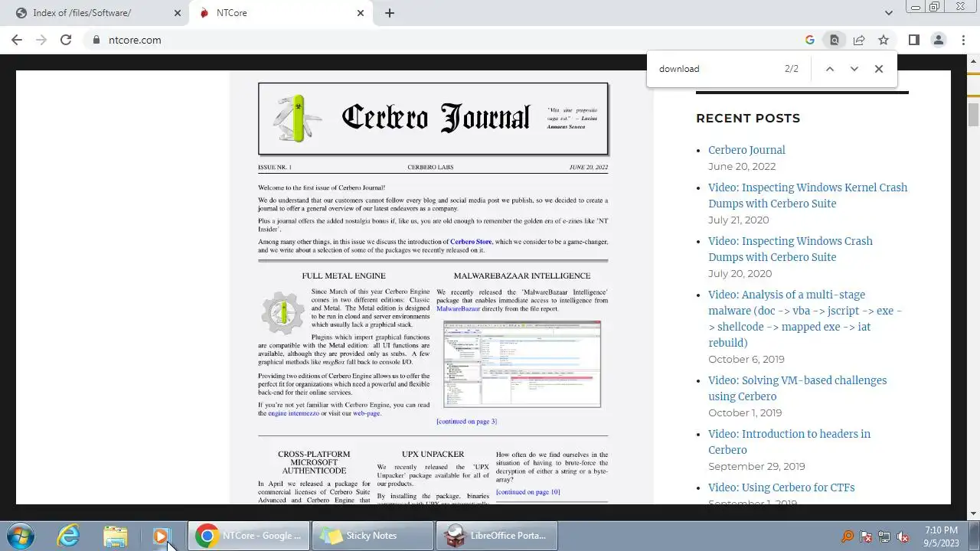
Task: Click the Full Metal Engine gear image
Action: [283, 312]
